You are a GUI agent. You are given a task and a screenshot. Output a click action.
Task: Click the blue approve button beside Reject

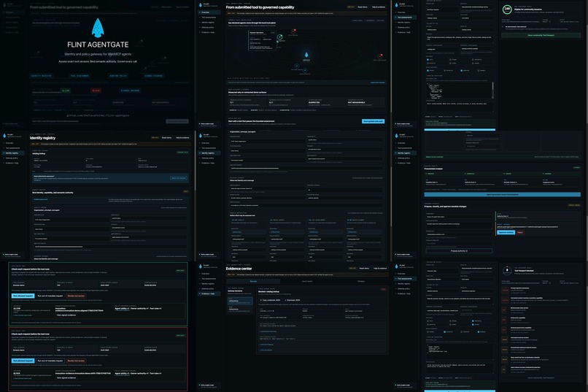(506, 232)
